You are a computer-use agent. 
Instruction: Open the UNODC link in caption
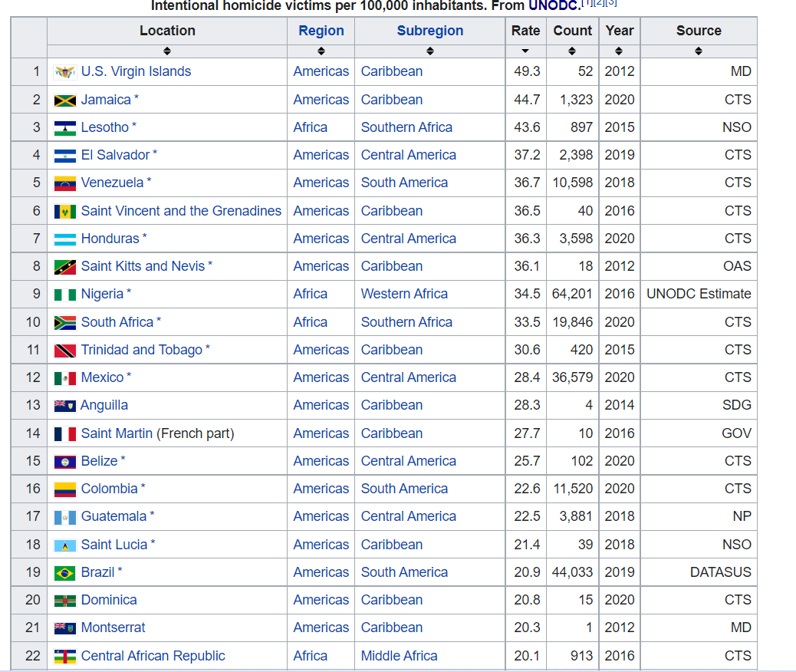tap(554, 5)
